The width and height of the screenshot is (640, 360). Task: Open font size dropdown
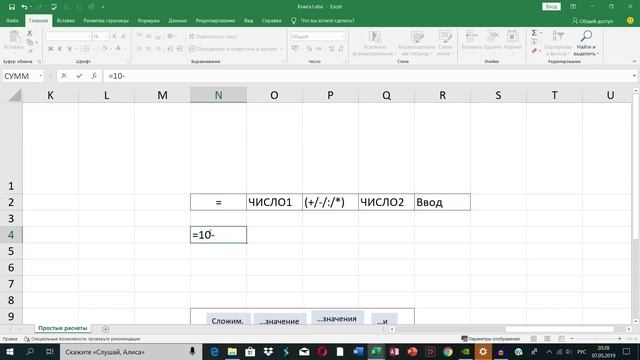click(x=107, y=36)
